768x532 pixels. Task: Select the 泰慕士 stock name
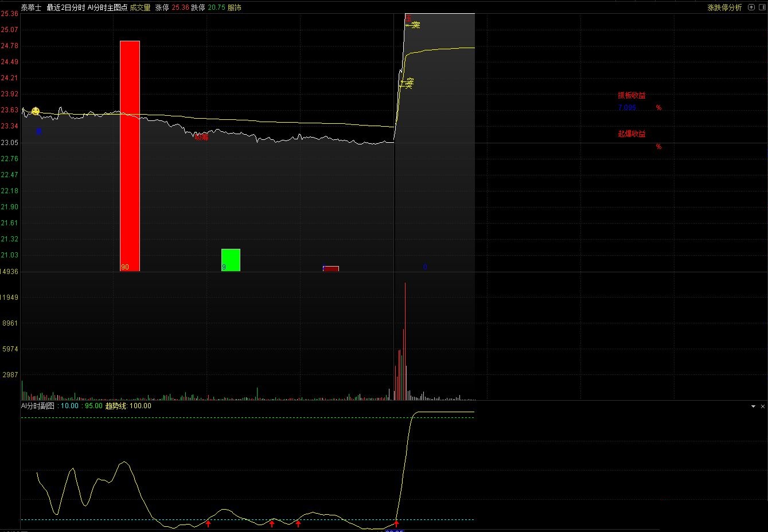pos(31,7)
